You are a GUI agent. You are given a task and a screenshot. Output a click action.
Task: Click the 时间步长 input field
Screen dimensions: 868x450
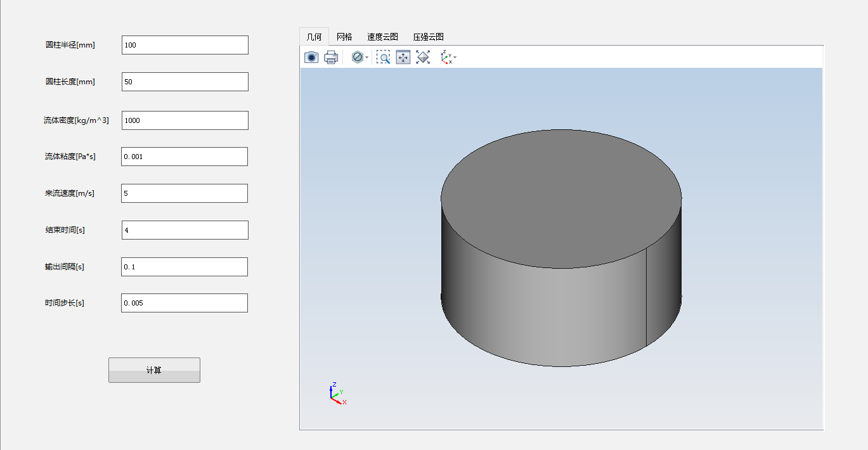click(x=185, y=303)
